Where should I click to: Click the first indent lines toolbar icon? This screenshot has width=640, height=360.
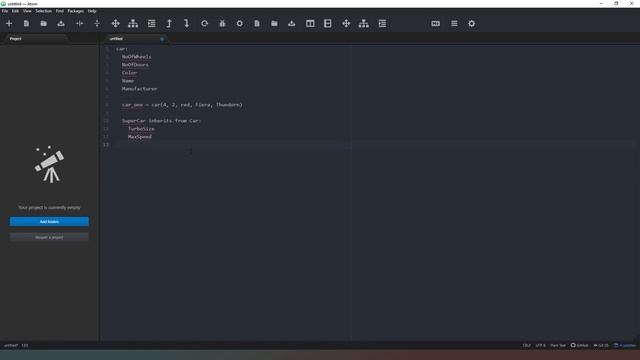(151, 24)
